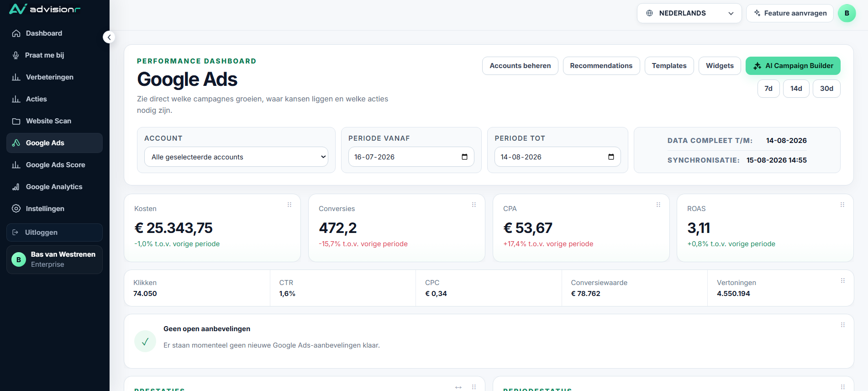Click the Advisionr logo
The width and height of the screenshot is (868, 391).
click(x=45, y=9)
